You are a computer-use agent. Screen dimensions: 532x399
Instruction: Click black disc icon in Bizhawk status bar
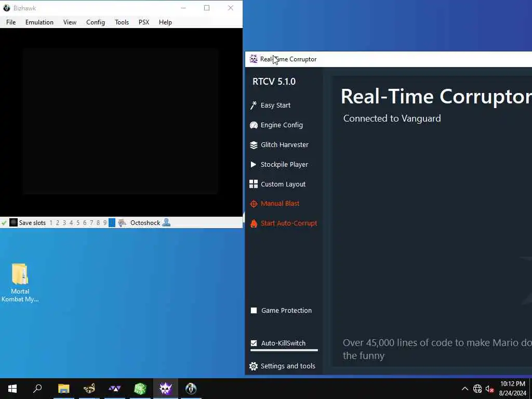13,222
